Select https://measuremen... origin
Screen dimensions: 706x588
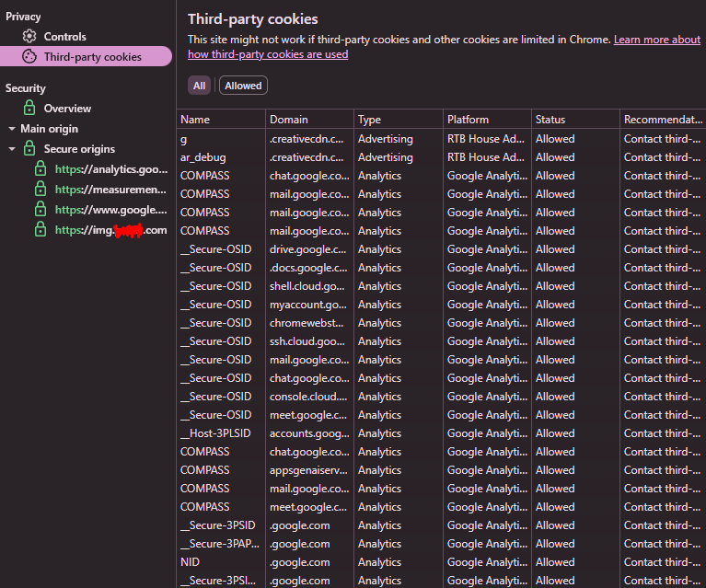(110, 190)
